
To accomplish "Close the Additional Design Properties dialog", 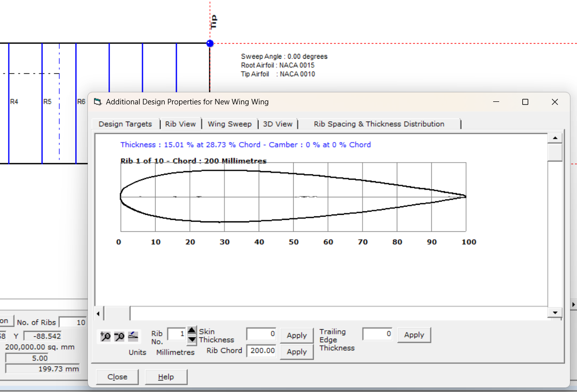I will (x=118, y=377).
